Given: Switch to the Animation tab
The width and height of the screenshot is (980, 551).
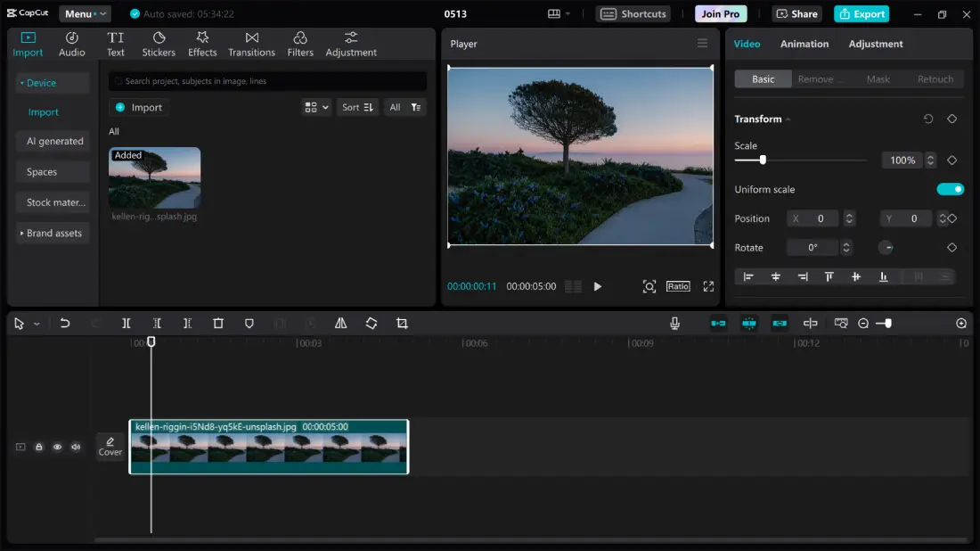Looking at the screenshot, I should 804,44.
